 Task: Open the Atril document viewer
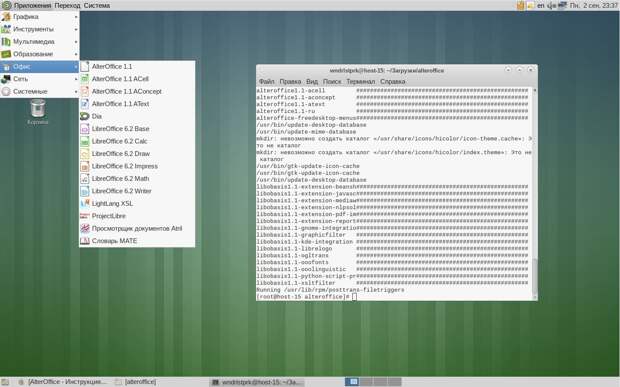click(137, 228)
